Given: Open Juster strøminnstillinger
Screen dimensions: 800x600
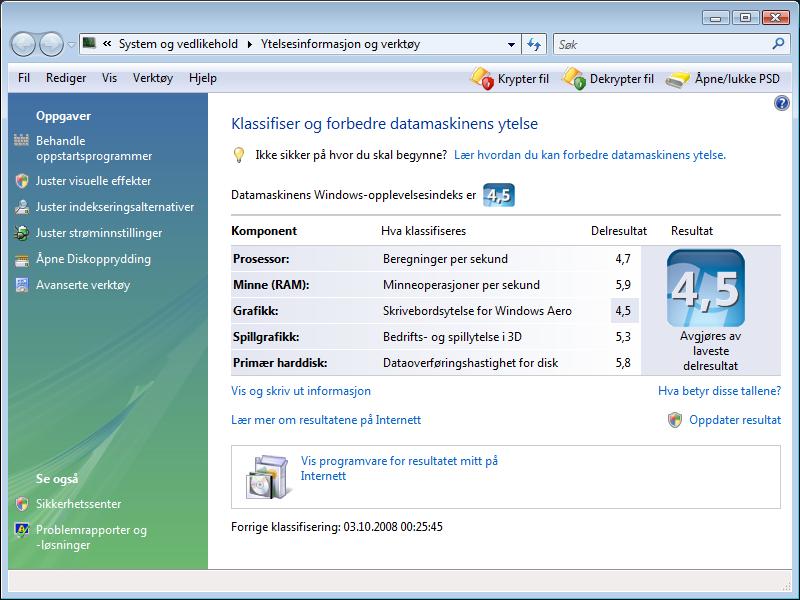Looking at the screenshot, I should (x=99, y=233).
